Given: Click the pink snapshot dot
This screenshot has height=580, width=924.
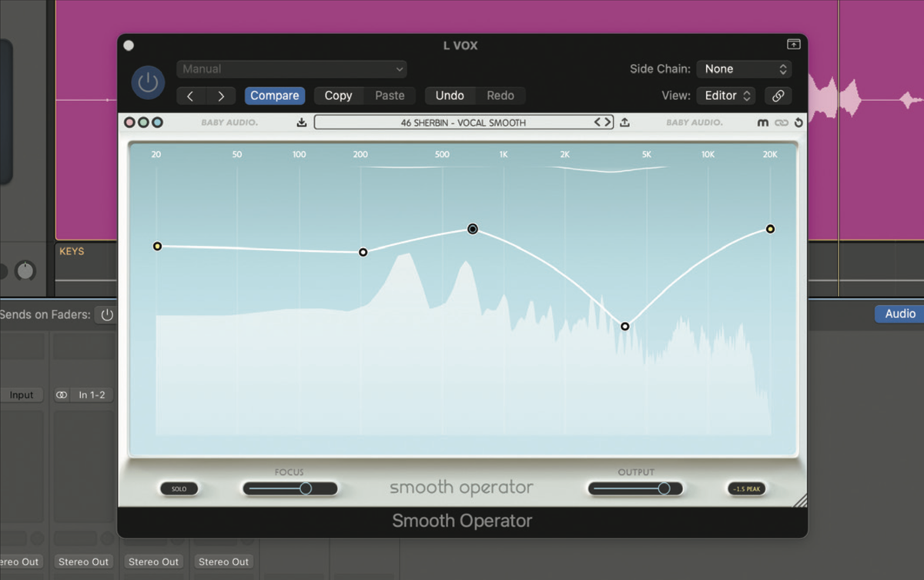Looking at the screenshot, I should pos(129,122).
